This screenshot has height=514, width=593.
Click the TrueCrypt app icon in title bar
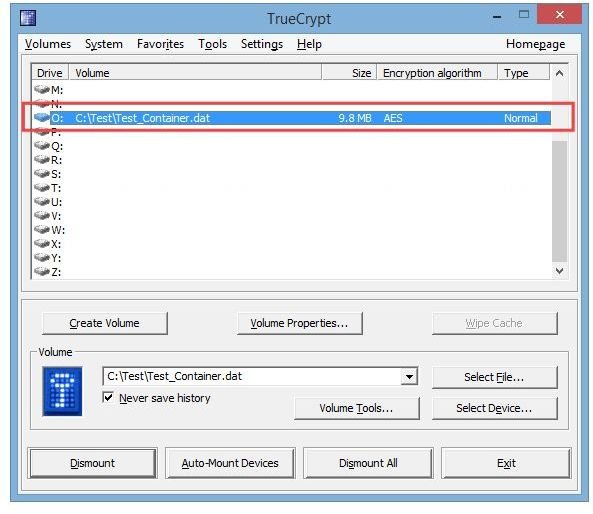28,18
